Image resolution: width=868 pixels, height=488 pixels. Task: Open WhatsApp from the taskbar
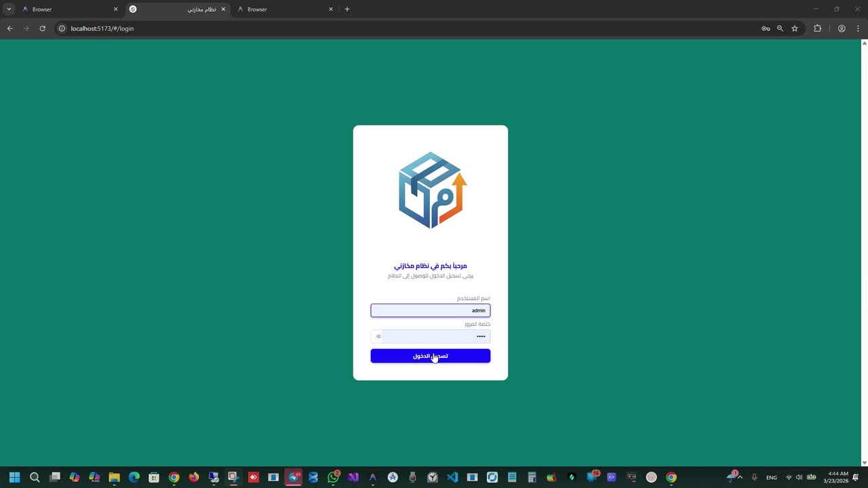[333, 477]
